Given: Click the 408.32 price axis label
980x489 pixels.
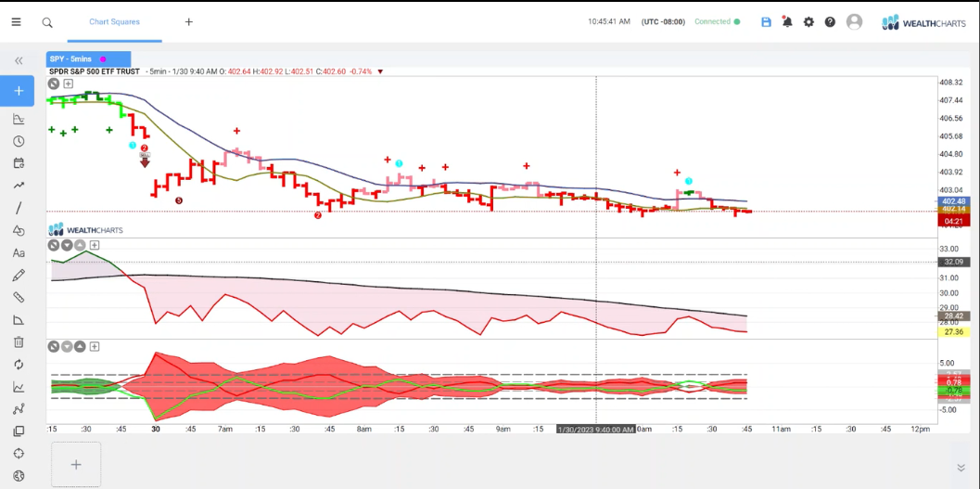Looking at the screenshot, I should (951, 83).
